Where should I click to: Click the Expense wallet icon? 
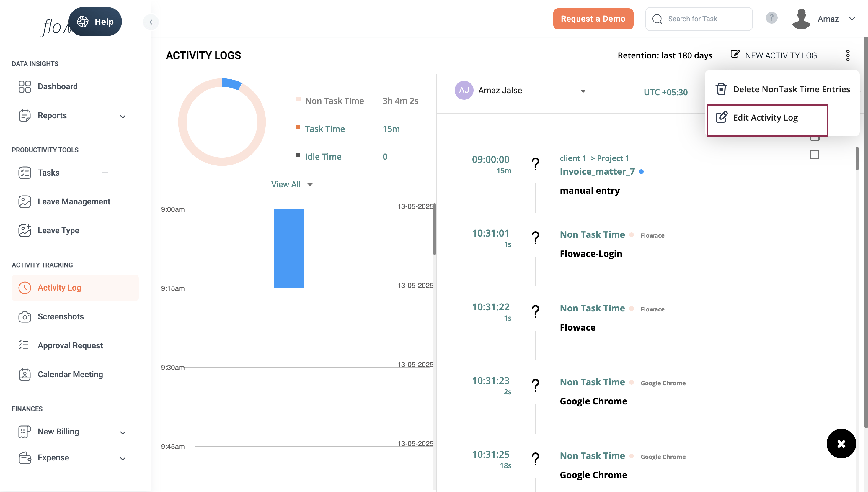(x=25, y=457)
